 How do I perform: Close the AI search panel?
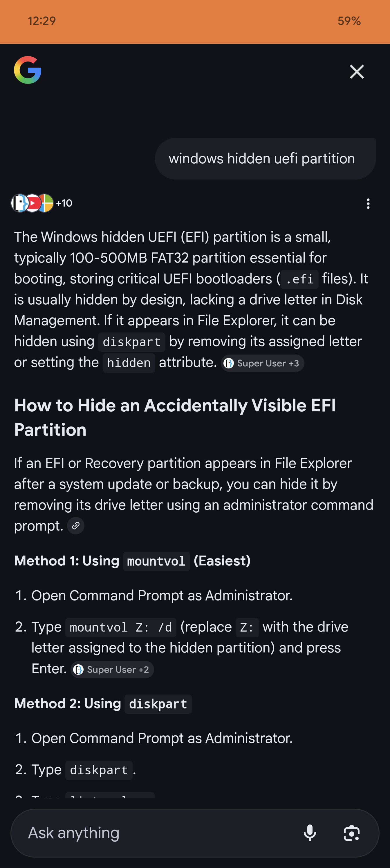coord(357,72)
